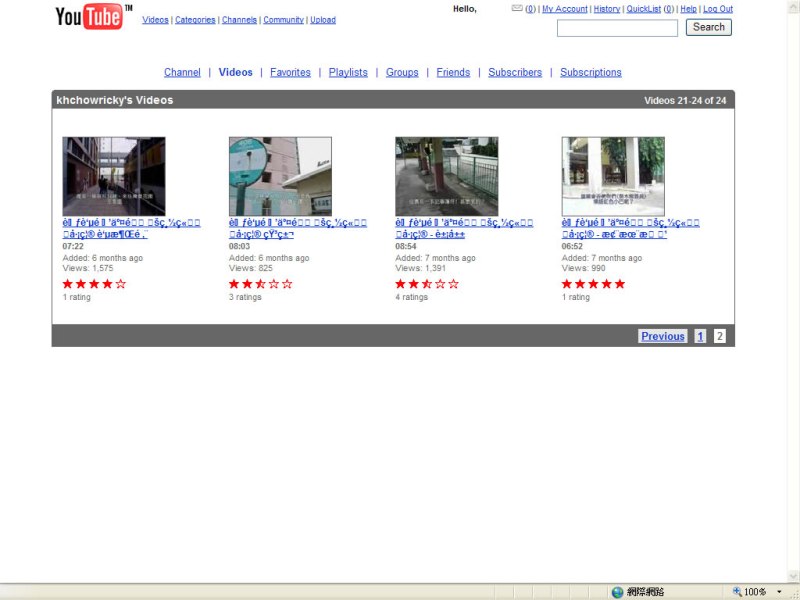Go to Channels in top navigation

point(239,20)
